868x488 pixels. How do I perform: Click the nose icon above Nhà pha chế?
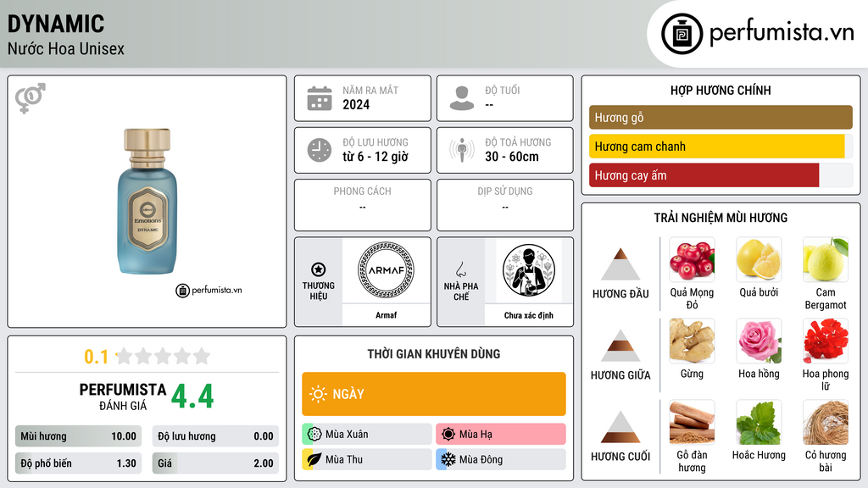click(460, 269)
